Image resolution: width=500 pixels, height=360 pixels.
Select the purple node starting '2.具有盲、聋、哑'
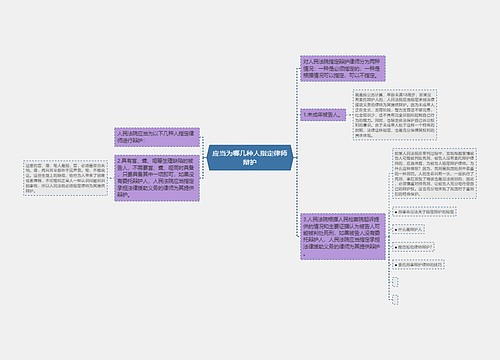[x=157, y=178]
